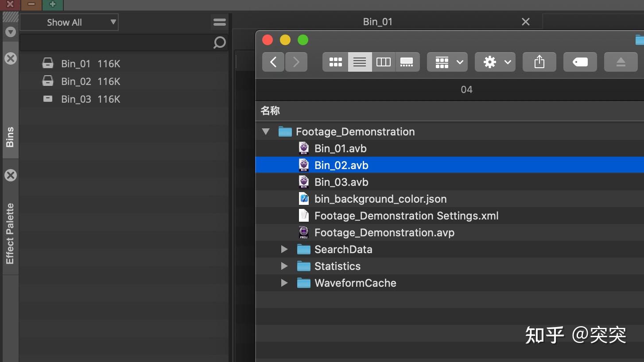Click the bin search input field
The width and height of the screenshot is (644, 362).
coord(116,42)
